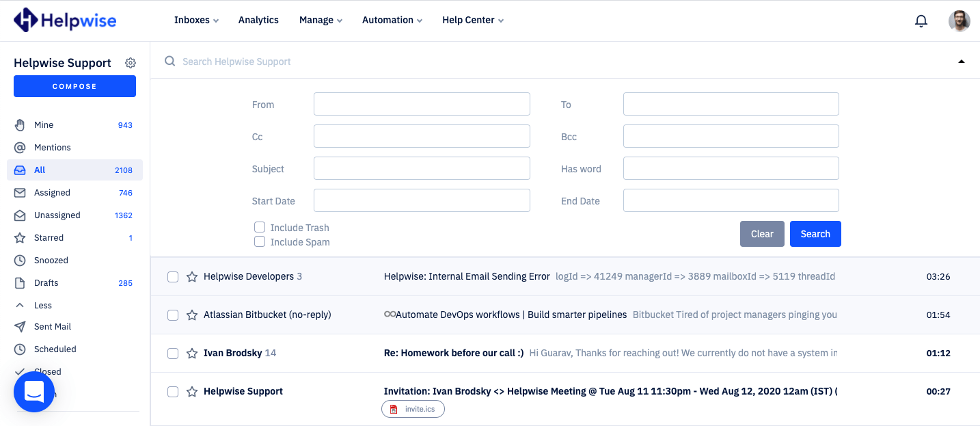Open the Mine folder
Screen dimensions: 980x426
pos(74,125)
